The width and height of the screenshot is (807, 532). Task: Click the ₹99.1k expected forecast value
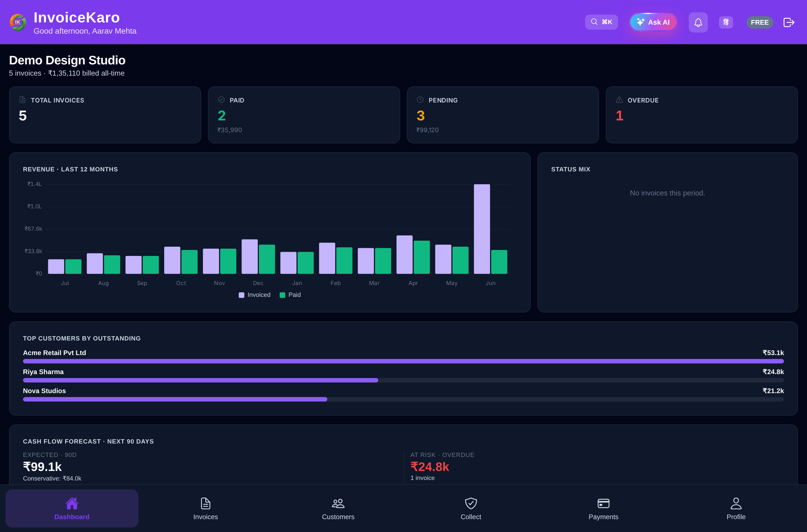coord(42,467)
